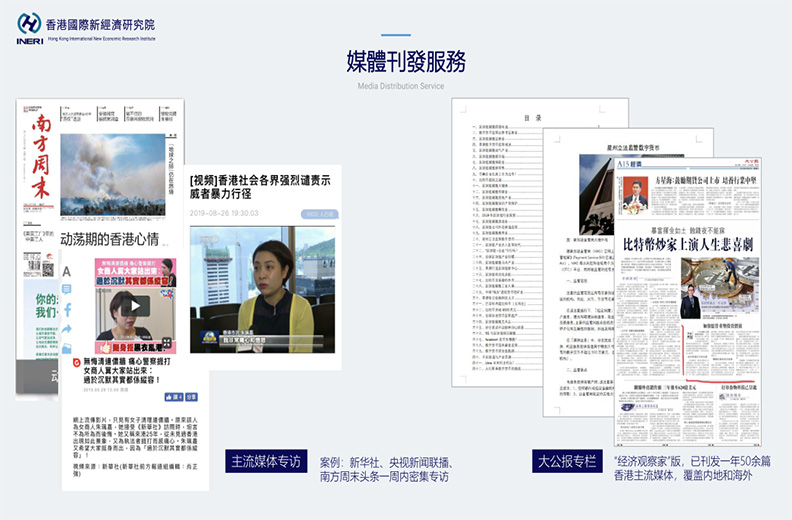Image resolution: width=792 pixels, height=520 pixels.
Task: Click the Facebook share icon in article sidebar
Action: [67, 312]
